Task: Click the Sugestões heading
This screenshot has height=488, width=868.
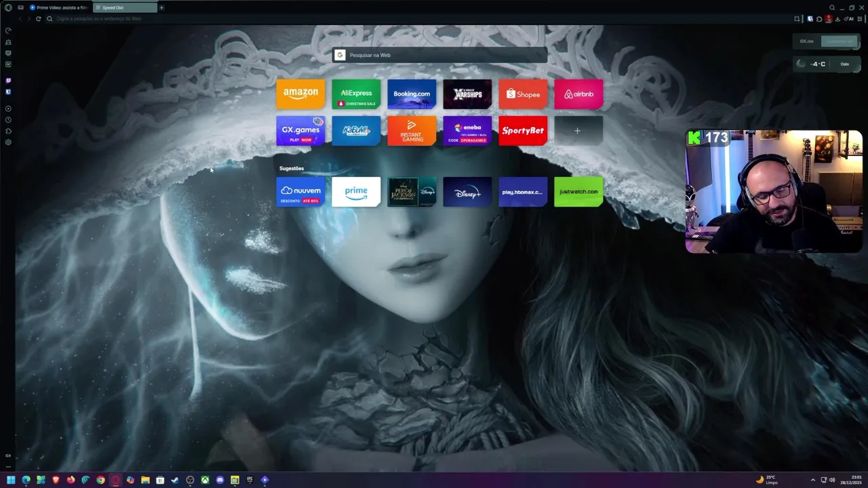Action: 292,168
